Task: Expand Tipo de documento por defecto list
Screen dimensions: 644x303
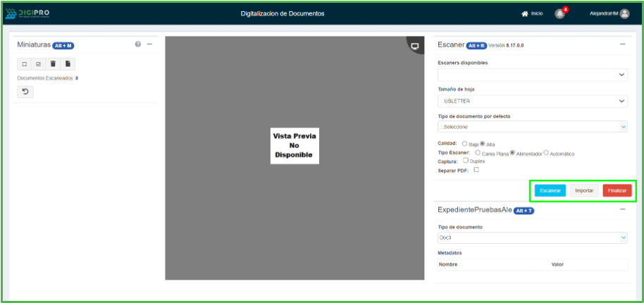Action: (x=532, y=127)
